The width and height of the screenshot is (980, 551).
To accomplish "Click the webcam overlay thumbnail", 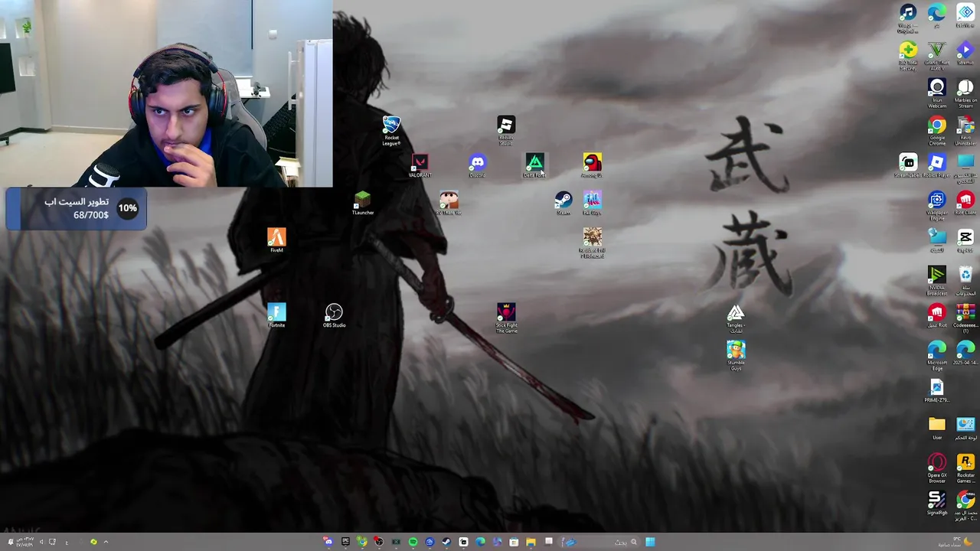I will [x=166, y=93].
